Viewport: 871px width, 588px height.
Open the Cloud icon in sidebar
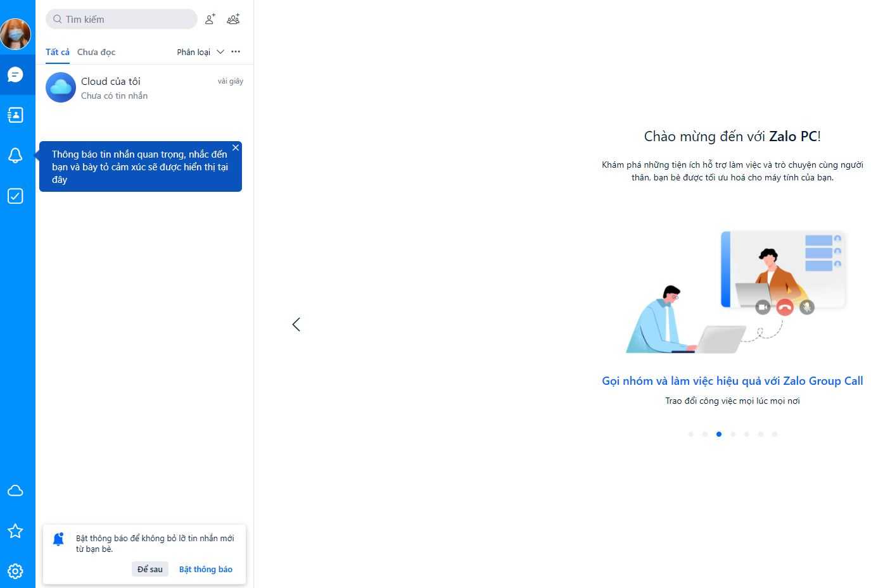point(15,491)
